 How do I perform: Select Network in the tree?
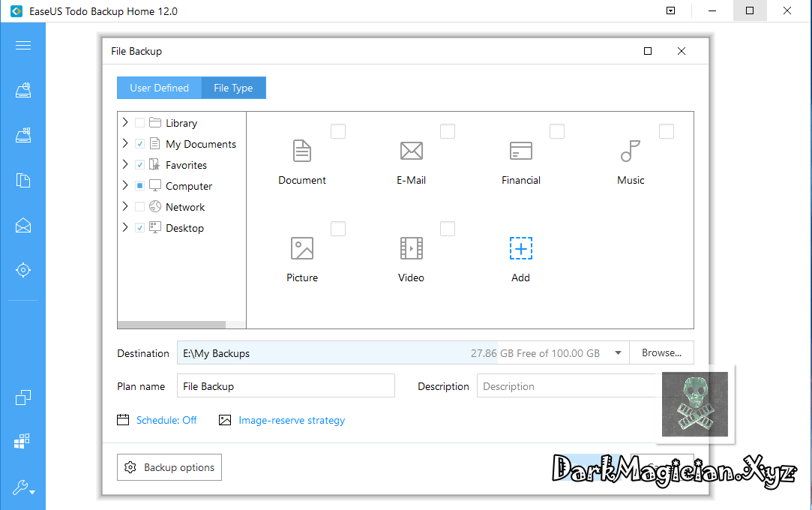(x=185, y=207)
